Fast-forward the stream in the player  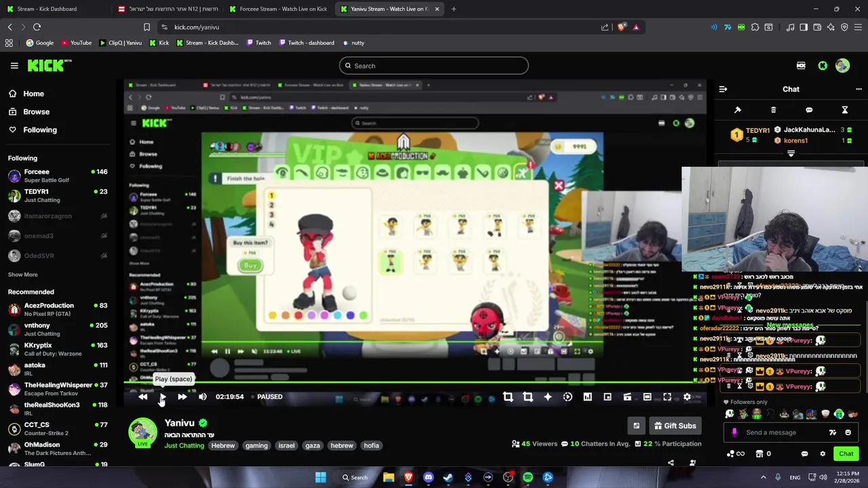click(x=182, y=397)
